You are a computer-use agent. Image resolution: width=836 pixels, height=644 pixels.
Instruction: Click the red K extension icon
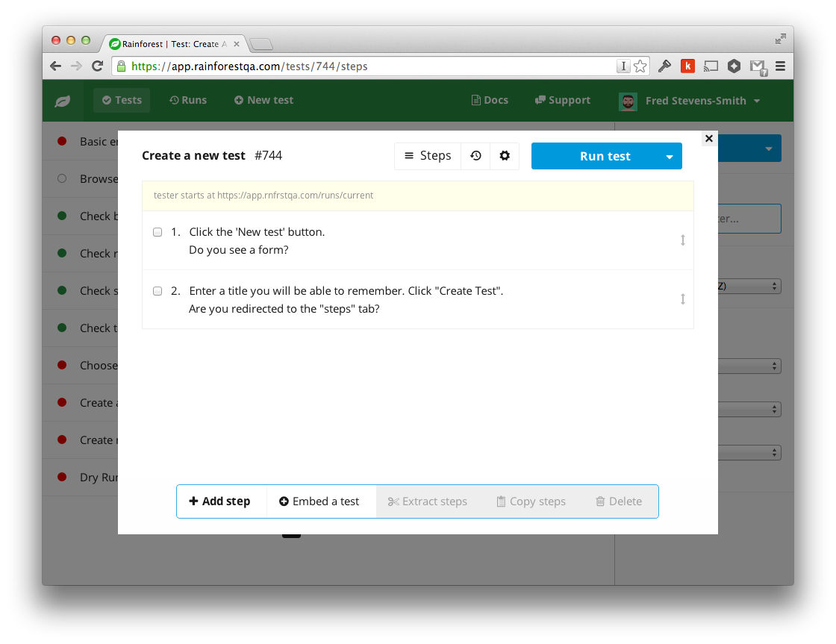tap(687, 66)
